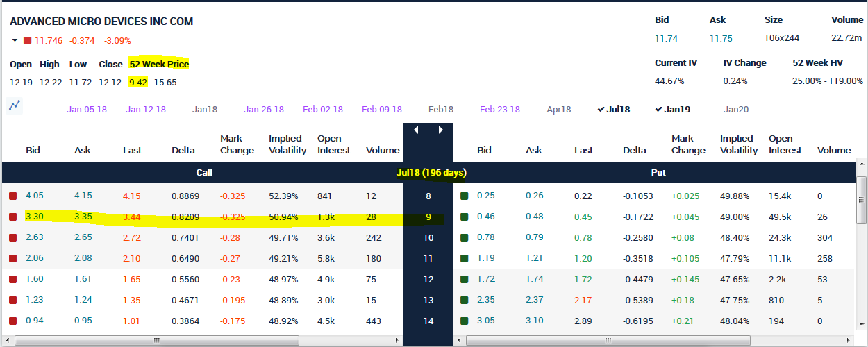868x347 pixels.
Task: Click the call Ask column header
Action: (x=82, y=150)
